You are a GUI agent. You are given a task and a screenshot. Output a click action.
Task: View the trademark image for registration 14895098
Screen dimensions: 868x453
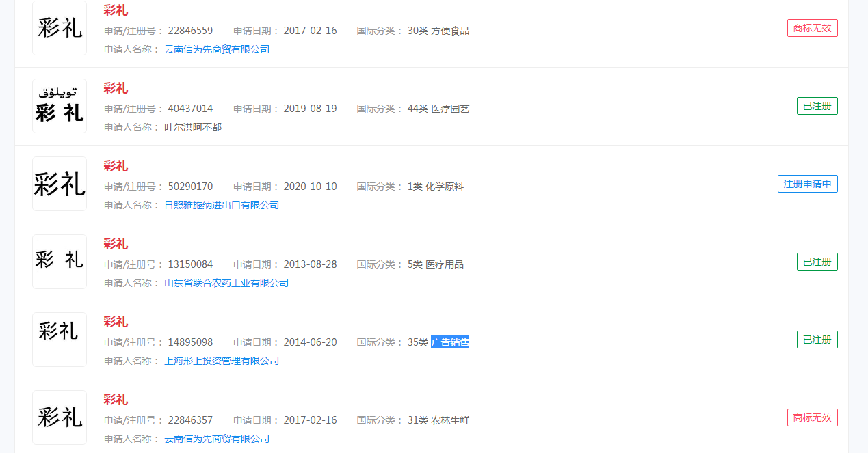click(60, 340)
